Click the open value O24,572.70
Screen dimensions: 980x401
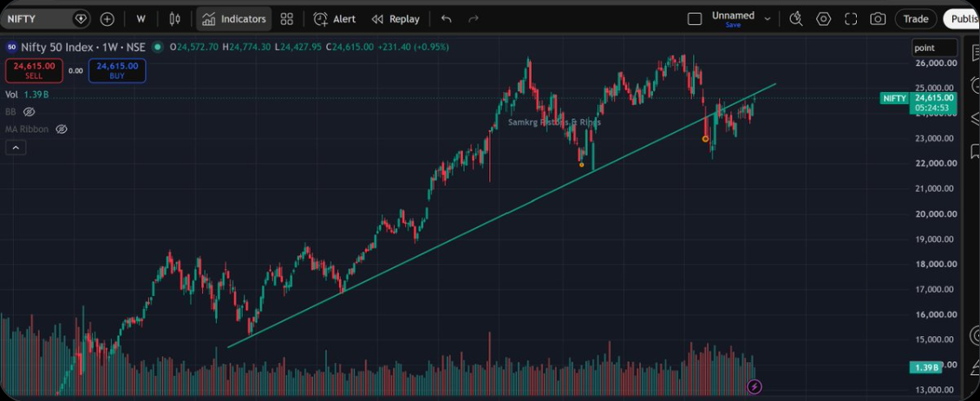pyautogui.click(x=194, y=47)
